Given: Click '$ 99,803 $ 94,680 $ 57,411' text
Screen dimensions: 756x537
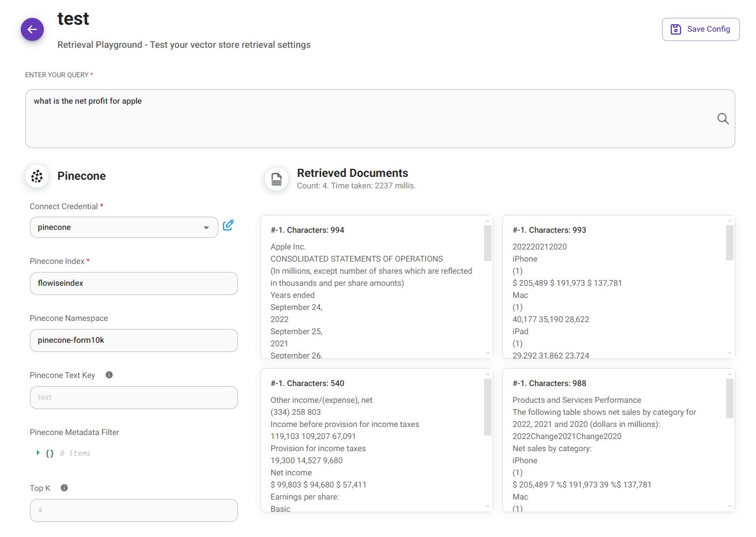Looking at the screenshot, I should 318,485.
